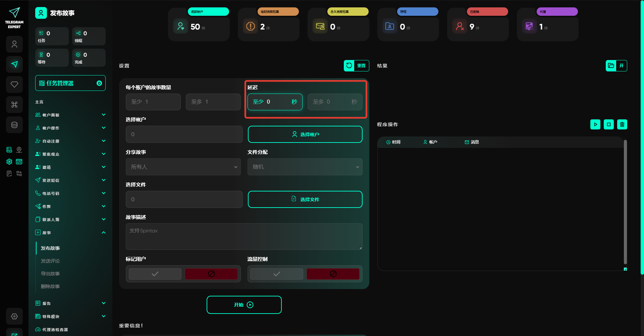Open the user profile icon in left sidebar

pyautogui.click(x=14, y=44)
